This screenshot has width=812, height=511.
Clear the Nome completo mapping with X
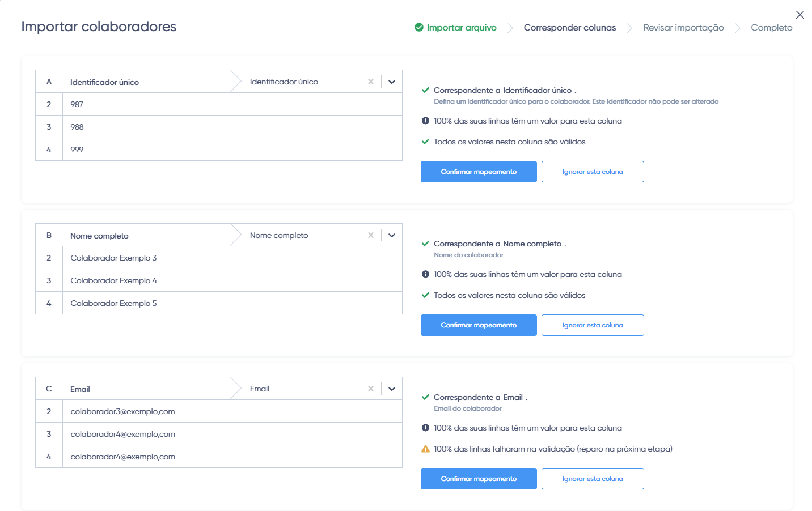click(371, 235)
